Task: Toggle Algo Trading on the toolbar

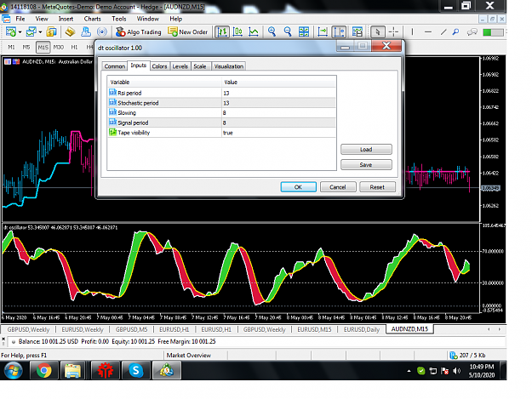Action: point(139,31)
